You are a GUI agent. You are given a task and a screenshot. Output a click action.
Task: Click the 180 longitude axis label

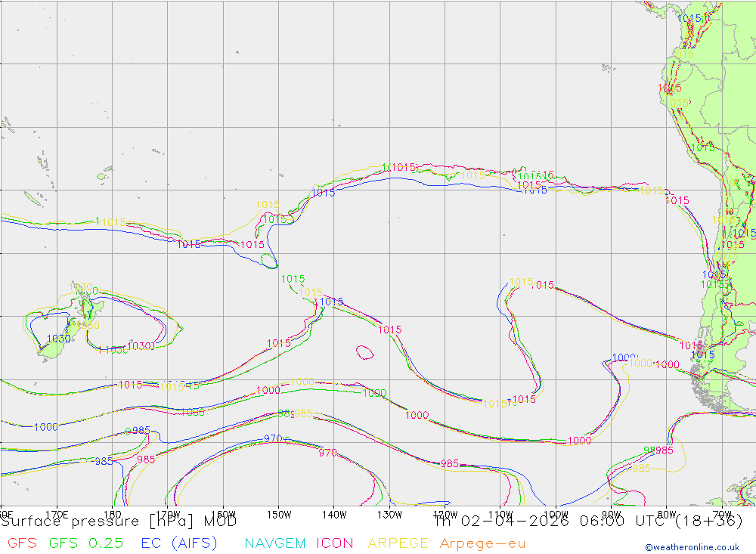coord(113,515)
